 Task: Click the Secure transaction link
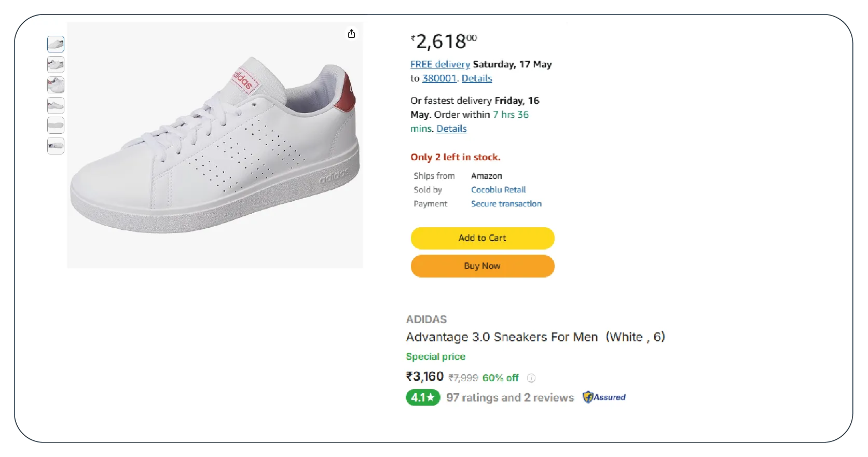click(506, 204)
